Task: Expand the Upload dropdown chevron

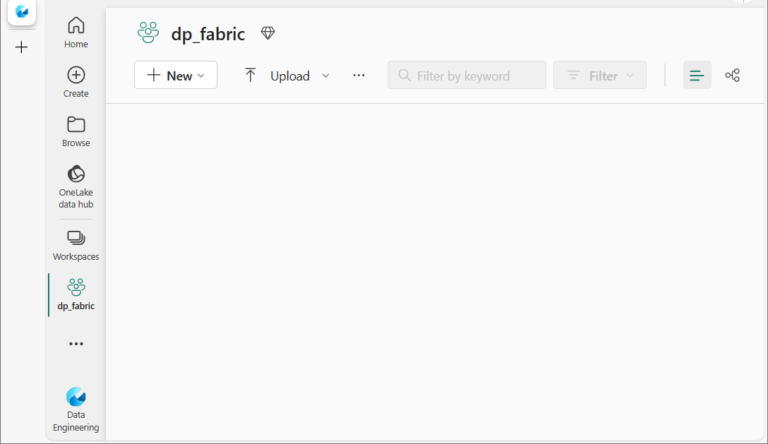Action: (326, 76)
